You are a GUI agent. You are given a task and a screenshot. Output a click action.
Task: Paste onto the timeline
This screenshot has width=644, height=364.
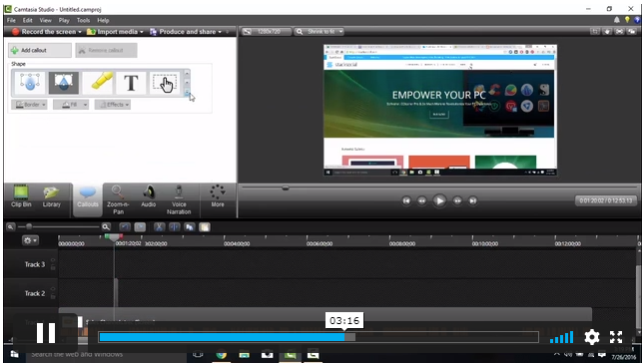[x=205, y=227]
